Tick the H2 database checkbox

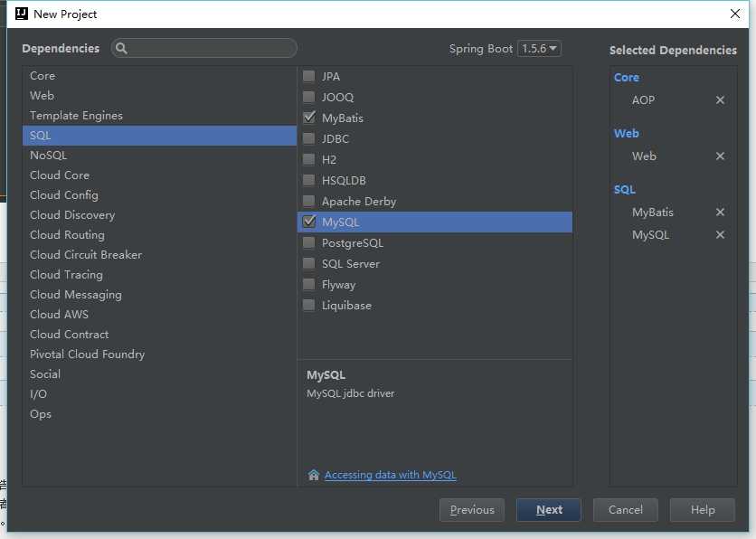pos(309,159)
